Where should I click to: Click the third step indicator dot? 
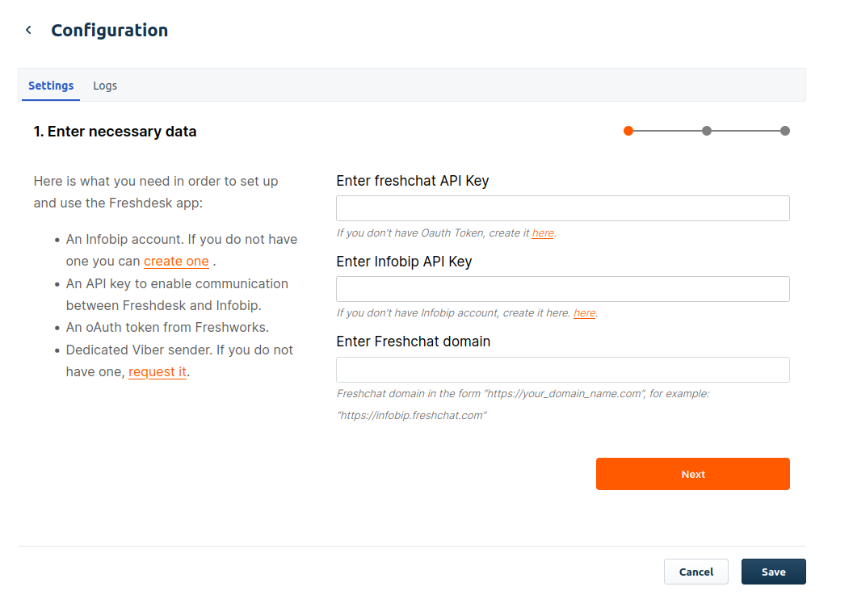785,131
